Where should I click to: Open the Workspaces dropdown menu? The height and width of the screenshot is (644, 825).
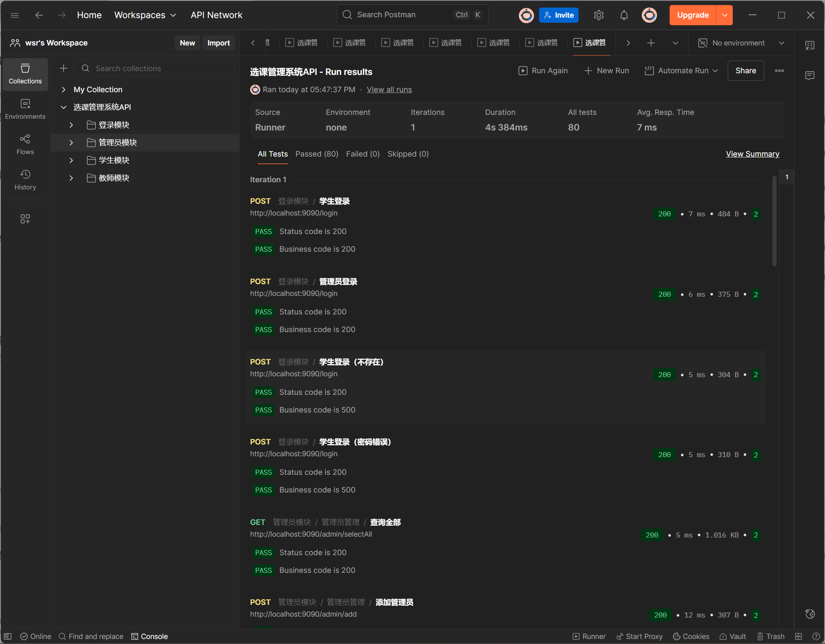(145, 15)
